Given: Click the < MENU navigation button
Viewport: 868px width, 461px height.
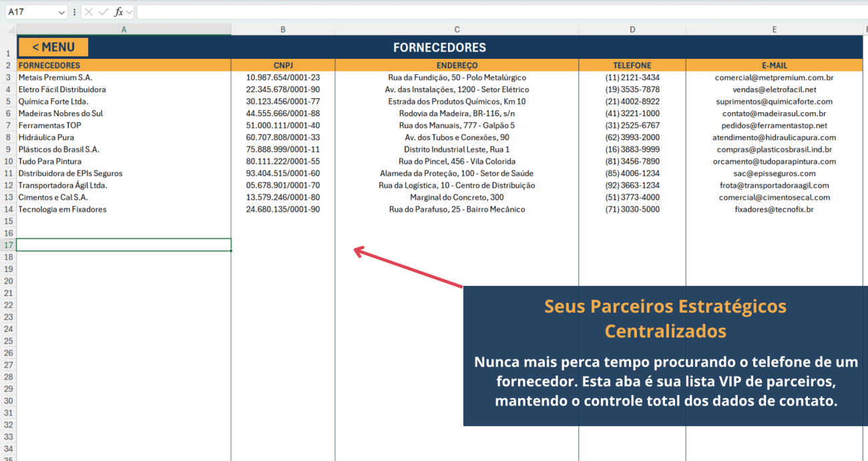Looking at the screenshot, I should click(52, 47).
